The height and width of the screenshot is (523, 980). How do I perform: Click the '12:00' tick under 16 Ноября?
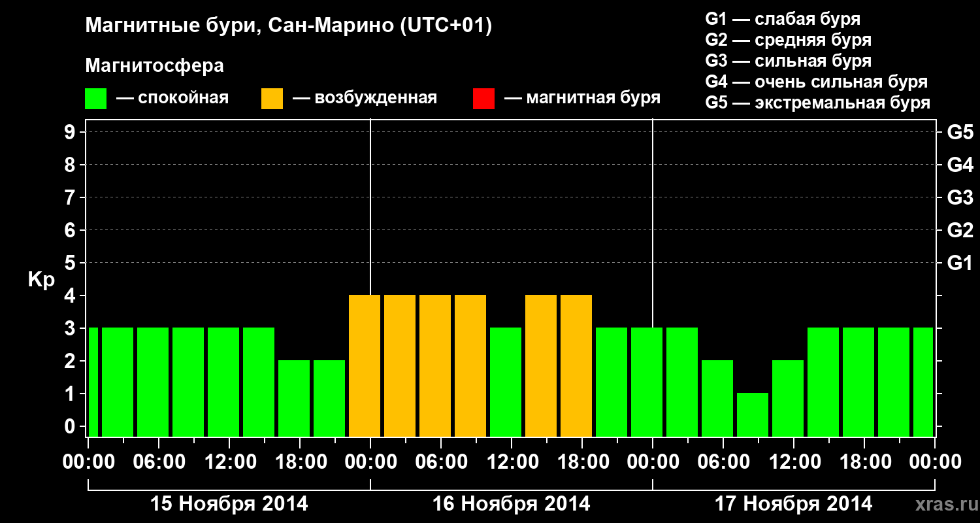[512, 462]
